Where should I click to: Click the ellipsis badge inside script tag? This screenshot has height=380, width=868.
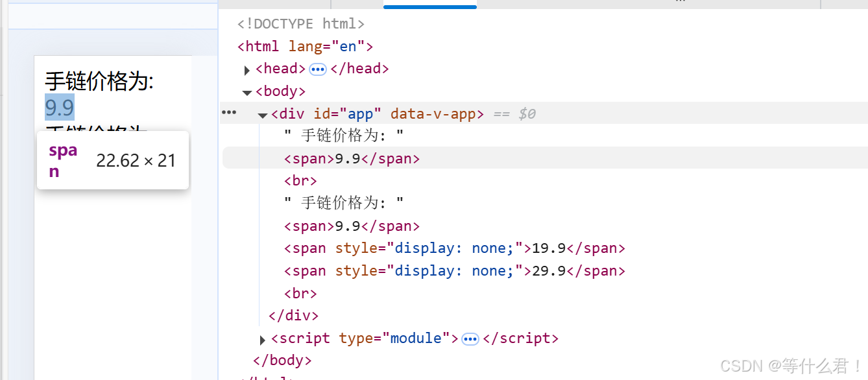coord(470,339)
